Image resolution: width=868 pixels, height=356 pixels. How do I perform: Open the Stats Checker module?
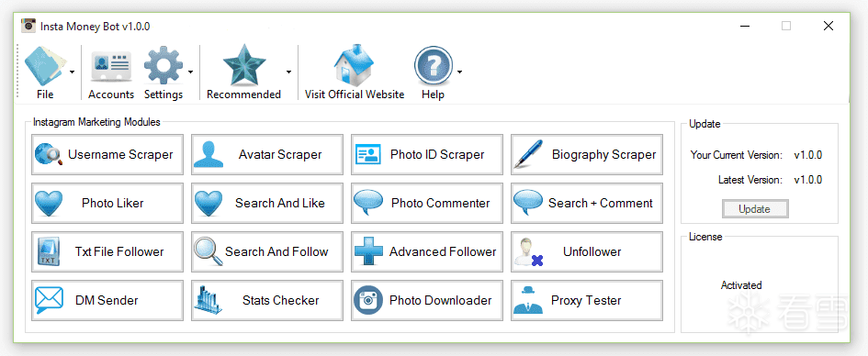(267, 301)
